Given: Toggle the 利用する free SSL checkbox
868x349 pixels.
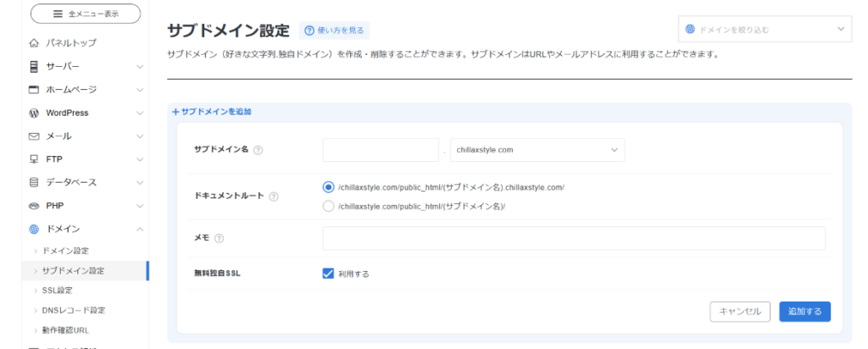Looking at the screenshot, I should click(329, 274).
